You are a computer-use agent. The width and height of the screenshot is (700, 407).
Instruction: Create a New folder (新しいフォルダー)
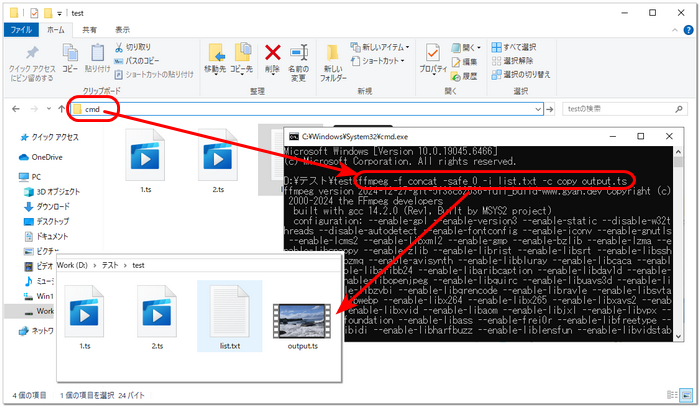point(333,62)
